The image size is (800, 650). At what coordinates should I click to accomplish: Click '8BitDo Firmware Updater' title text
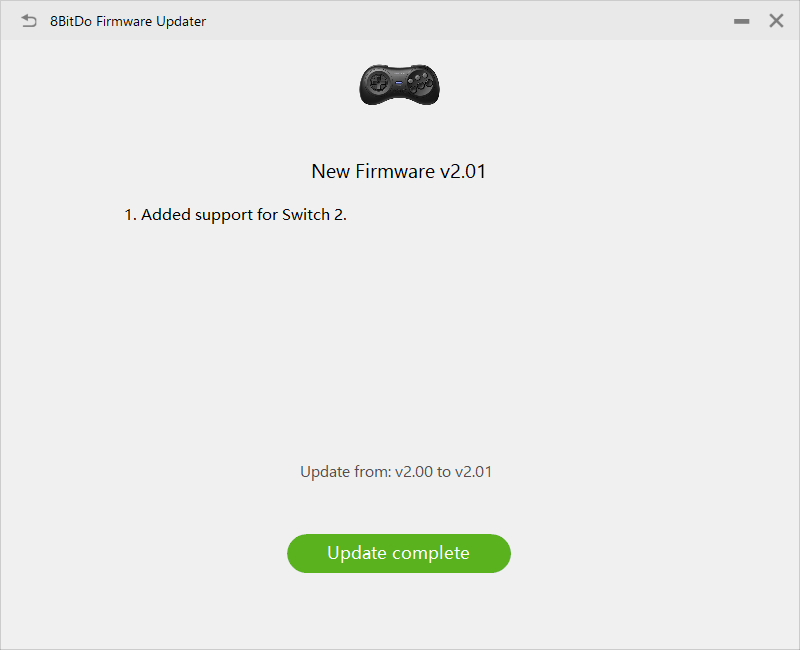pyautogui.click(x=128, y=21)
